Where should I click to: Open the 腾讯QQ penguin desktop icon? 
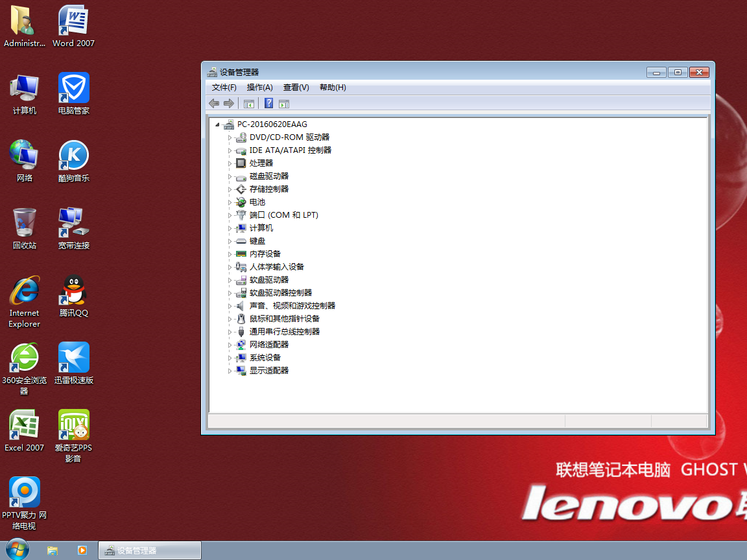[73, 290]
